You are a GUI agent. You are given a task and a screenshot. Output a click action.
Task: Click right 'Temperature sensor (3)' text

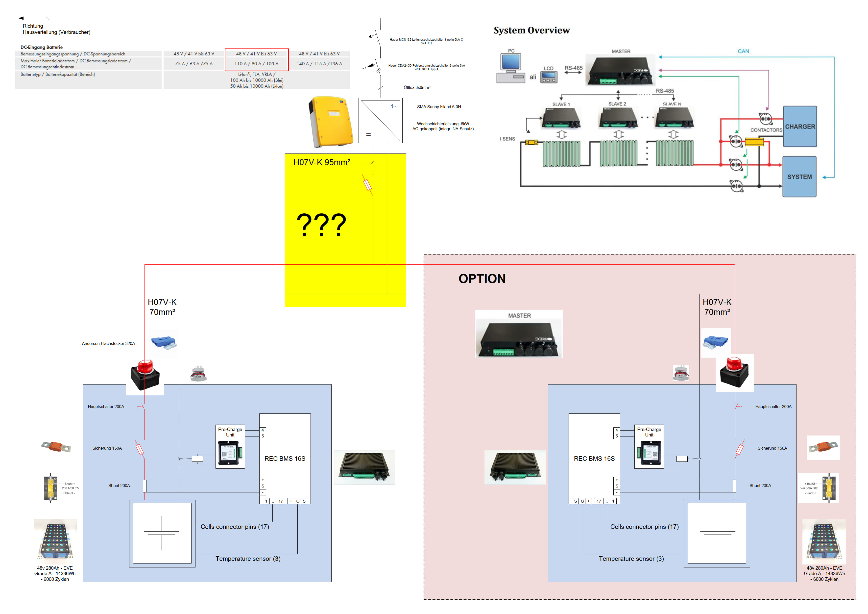631,559
